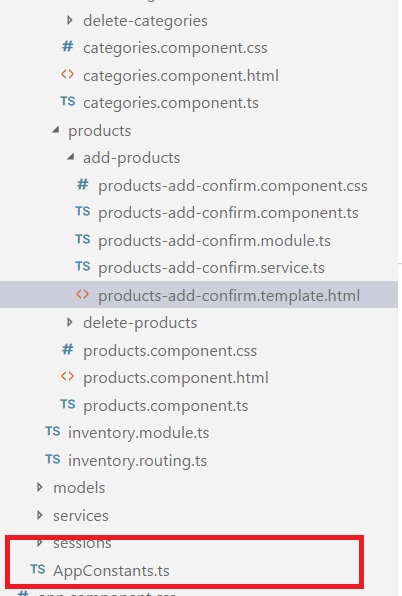Click the HTML icon beside categories.component.html

pyautogui.click(x=68, y=74)
